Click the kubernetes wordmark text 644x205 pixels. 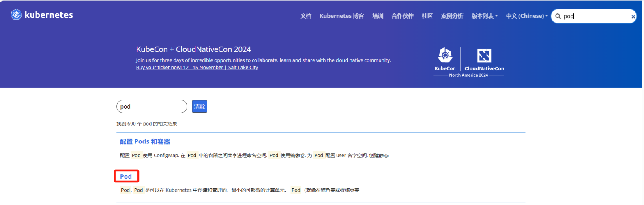(x=49, y=15)
